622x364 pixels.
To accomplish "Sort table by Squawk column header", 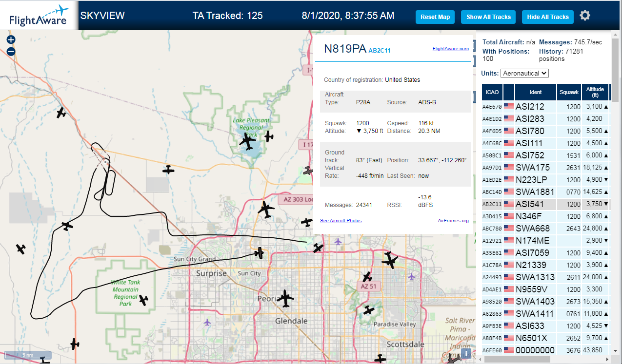I will 569,92.
